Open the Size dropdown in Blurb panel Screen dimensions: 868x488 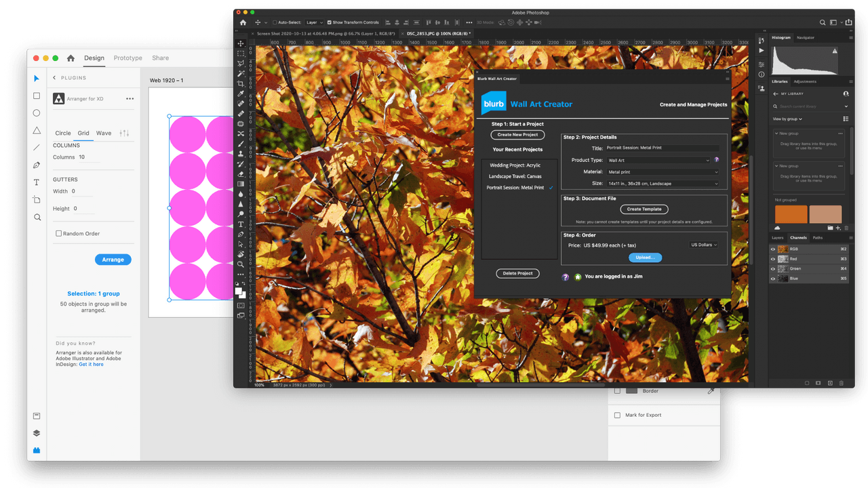[663, 184]
